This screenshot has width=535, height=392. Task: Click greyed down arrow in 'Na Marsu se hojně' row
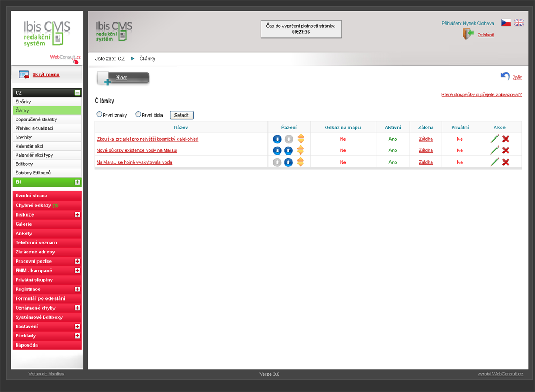pyautogui.click(x=277, y=163)
